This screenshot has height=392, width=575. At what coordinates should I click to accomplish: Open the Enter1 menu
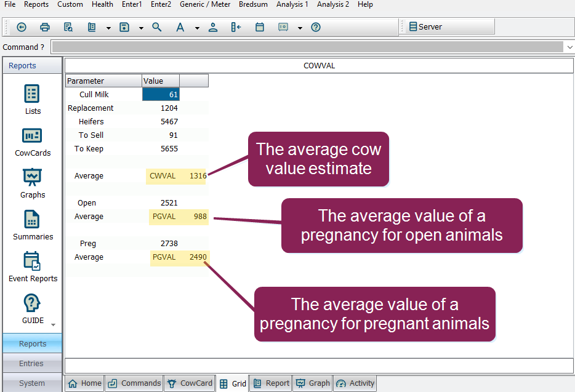pyautogui.click(x=132, y=4)
